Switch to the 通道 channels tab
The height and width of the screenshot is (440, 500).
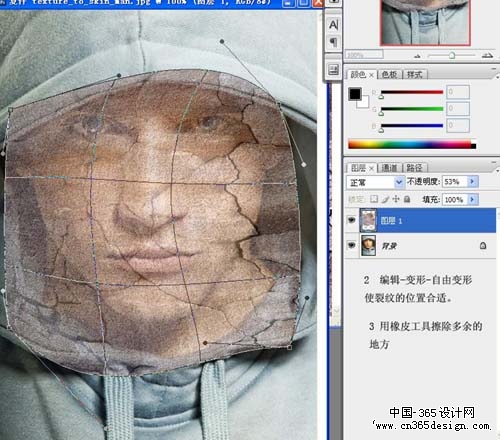pos(389,168)
